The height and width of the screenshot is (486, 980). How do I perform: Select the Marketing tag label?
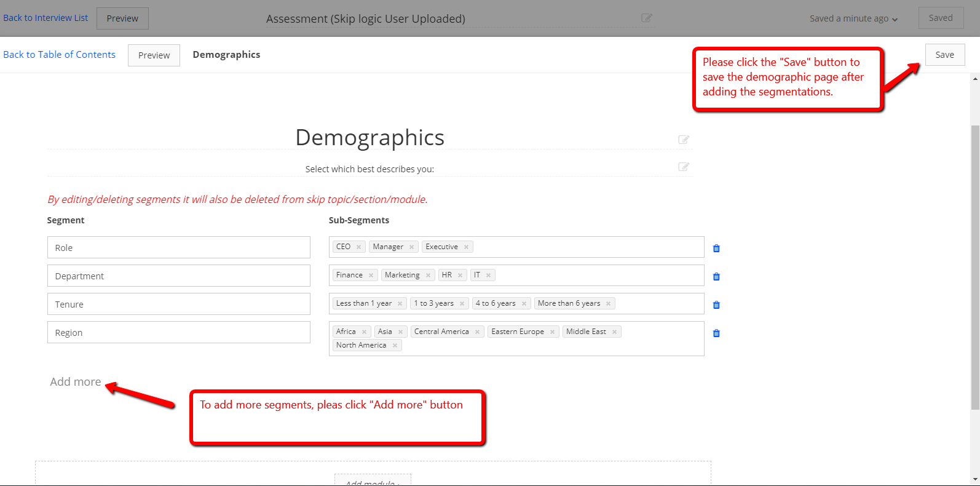pyautogui.click(x=402, y=275)
